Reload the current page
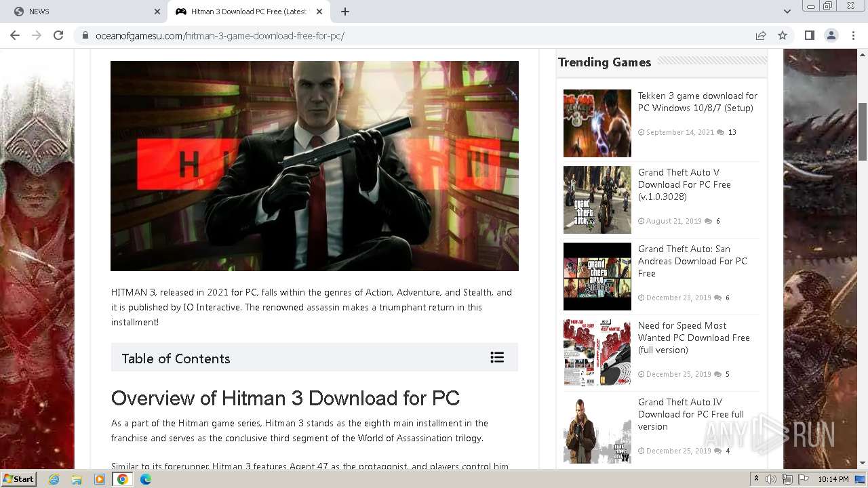Image resolution: width=868 pixels, height=488 pixels. click(58, 35)
